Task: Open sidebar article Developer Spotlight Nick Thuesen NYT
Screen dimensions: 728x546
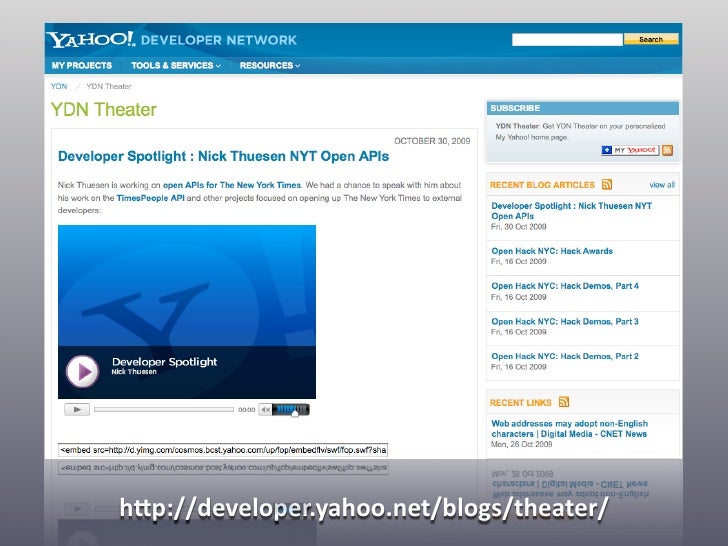Action: point(571,211)
